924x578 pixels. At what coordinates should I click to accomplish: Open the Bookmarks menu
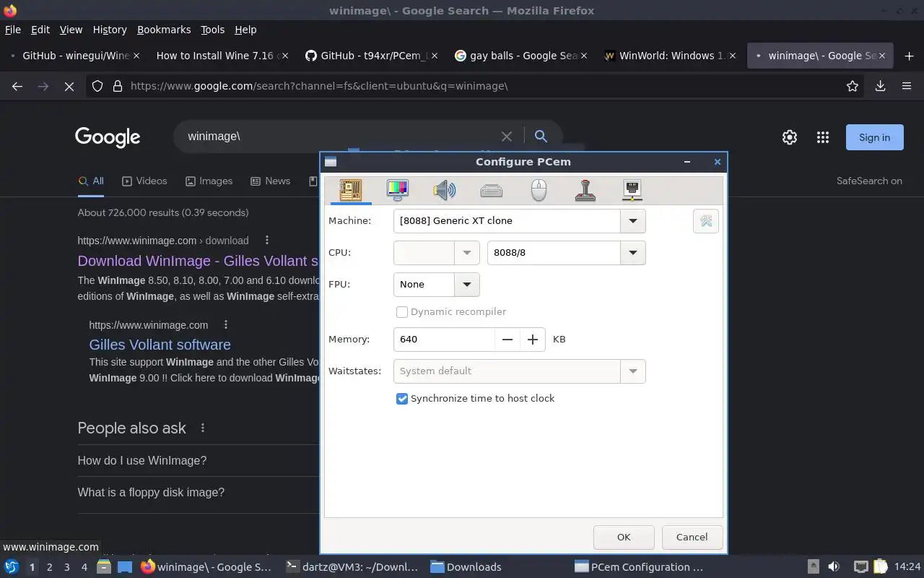[164, 30]
